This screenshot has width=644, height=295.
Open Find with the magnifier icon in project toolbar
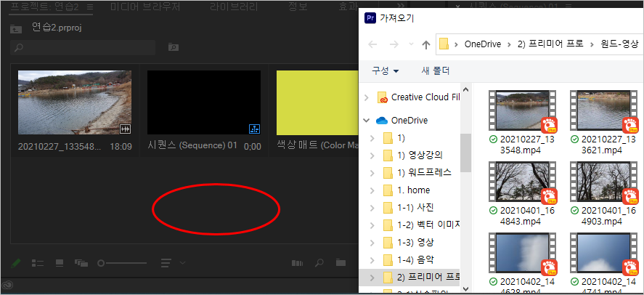click(x=319, y=262)
